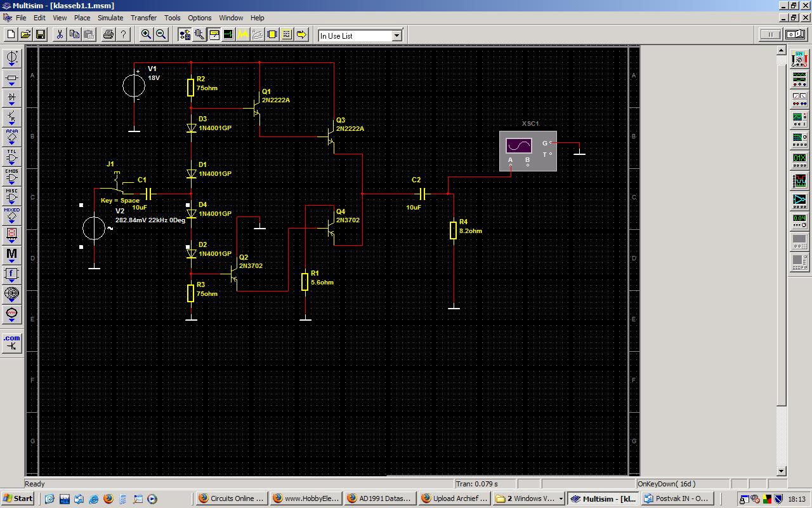Switch to Postvak IN taskbar window
Screen dimensions: 812x508
pos(677,498)
